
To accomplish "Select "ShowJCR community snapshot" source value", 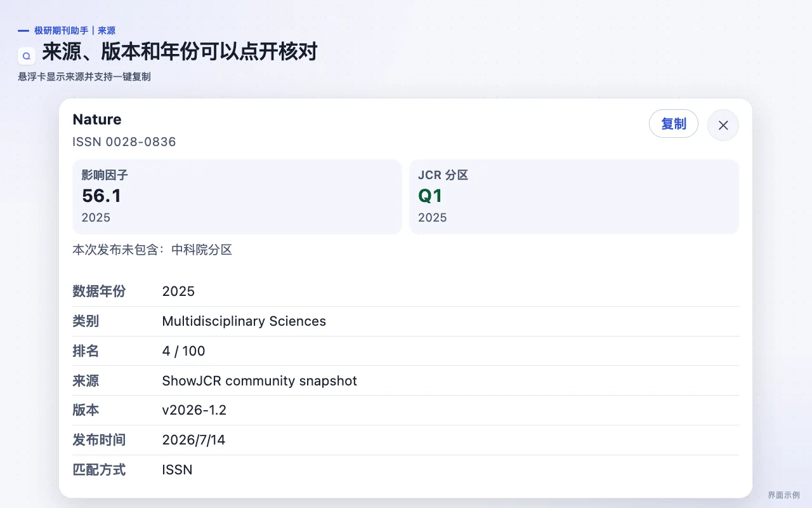I will pos(259,381).
